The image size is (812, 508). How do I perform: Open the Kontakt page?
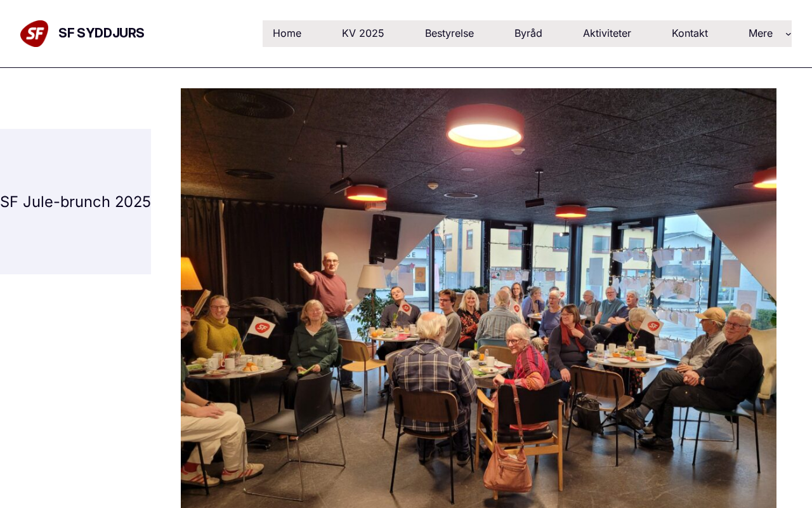[x=690, y=34]
